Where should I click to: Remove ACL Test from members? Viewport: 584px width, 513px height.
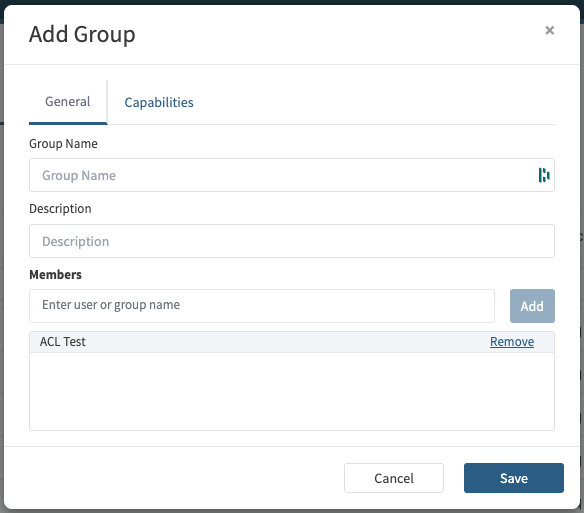coord(512,341)
